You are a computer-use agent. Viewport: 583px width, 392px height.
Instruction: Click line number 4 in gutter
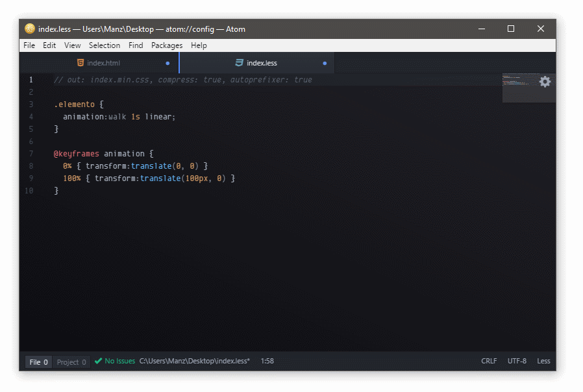pos(31,117)
